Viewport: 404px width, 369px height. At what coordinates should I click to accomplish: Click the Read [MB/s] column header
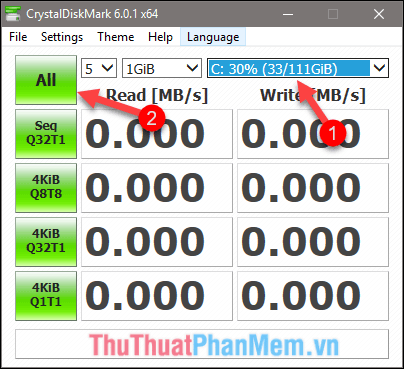point(157,95)
